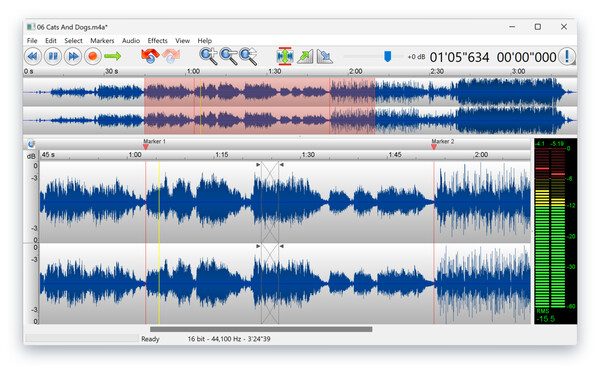Open the Select menu

(73, 41)
